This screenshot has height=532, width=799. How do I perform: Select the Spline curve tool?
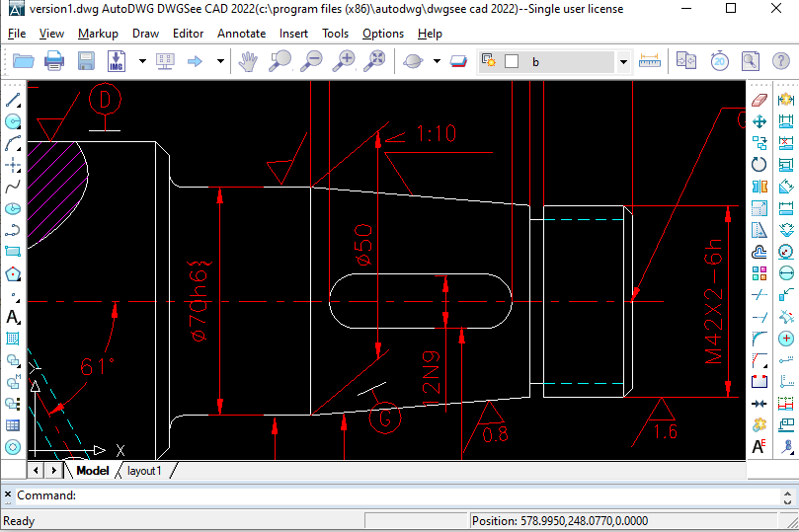(x=13, y=187)
